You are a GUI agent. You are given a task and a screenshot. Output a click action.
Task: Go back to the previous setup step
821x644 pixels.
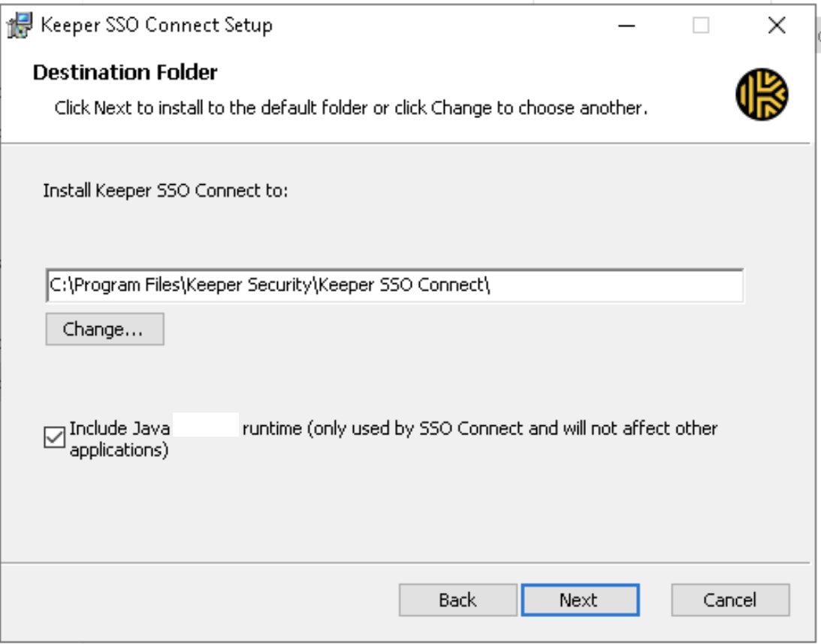[457, 600]
